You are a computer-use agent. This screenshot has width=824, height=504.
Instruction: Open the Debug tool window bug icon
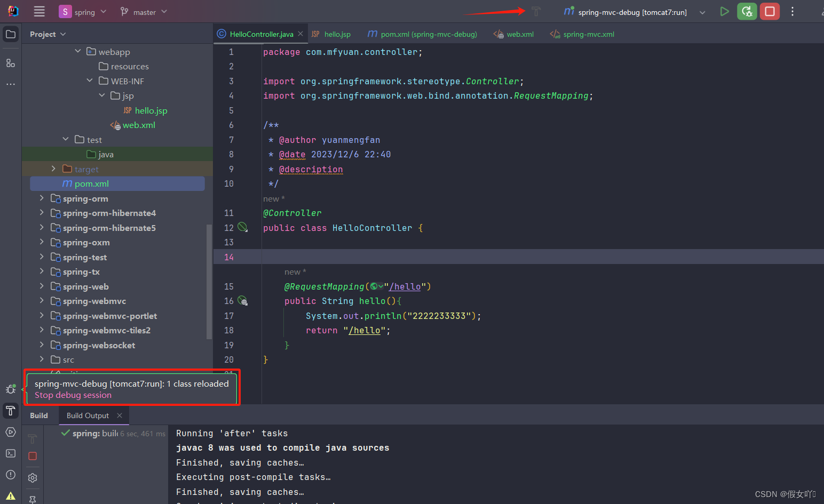(x=11, y=389)
